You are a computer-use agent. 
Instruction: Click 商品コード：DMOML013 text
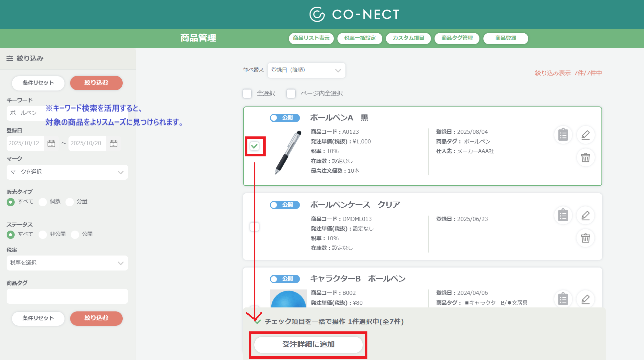[341, 219]
